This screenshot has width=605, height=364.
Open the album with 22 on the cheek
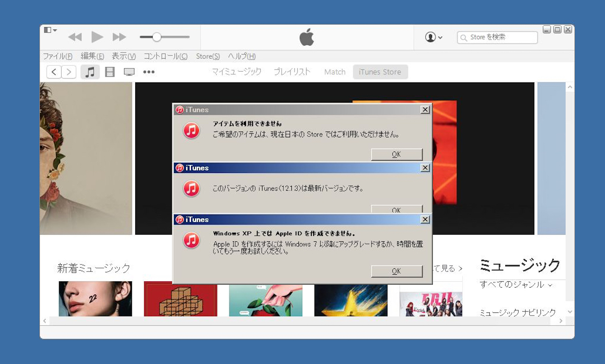pos(95,299)
